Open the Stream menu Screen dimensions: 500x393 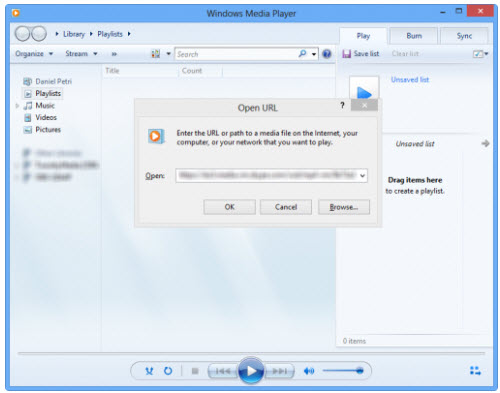(81, 54)
